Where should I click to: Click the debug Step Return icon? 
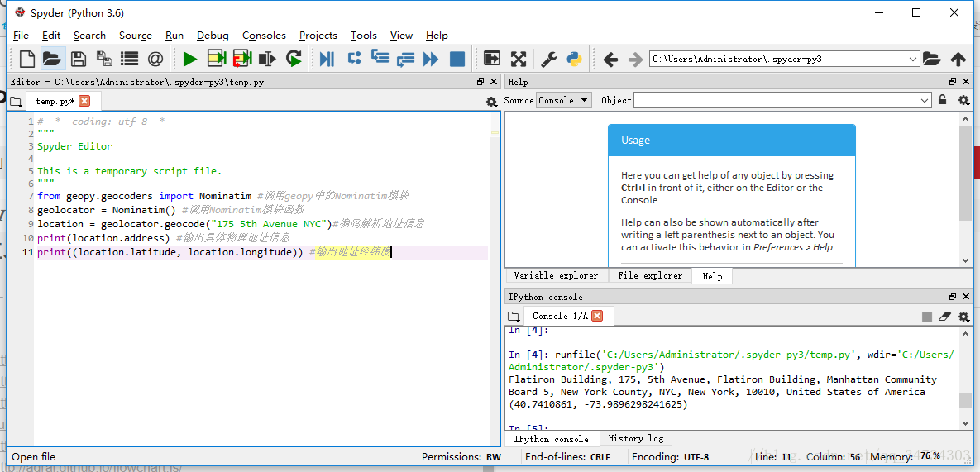coord(405,59)
